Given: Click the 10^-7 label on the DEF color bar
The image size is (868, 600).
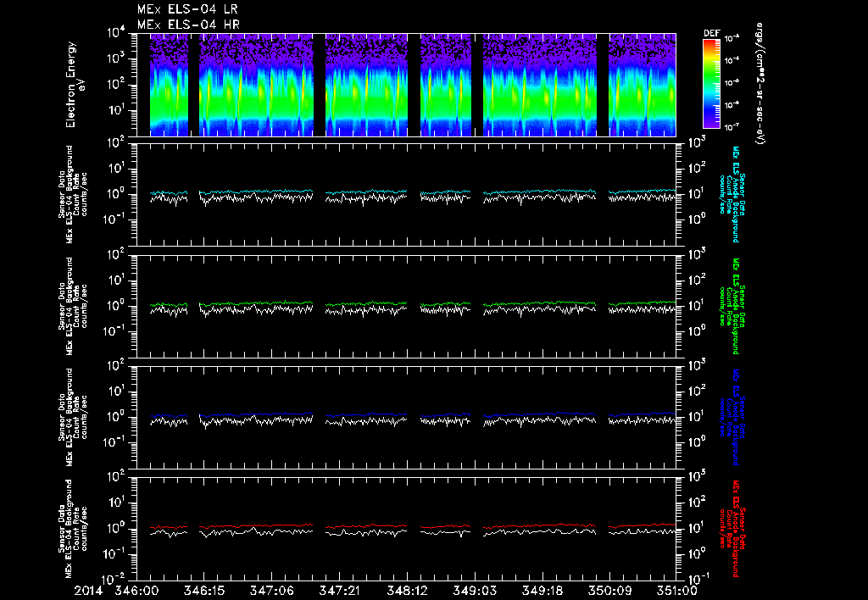Looking at the screenshot, I should pyautogui.click(x=732, y=127).
